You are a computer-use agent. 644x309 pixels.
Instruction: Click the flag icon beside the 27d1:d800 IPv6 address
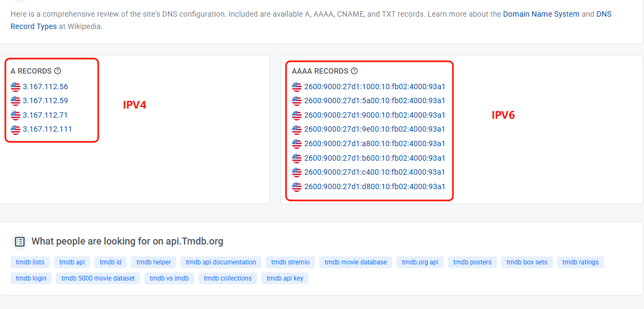[297, 187]
